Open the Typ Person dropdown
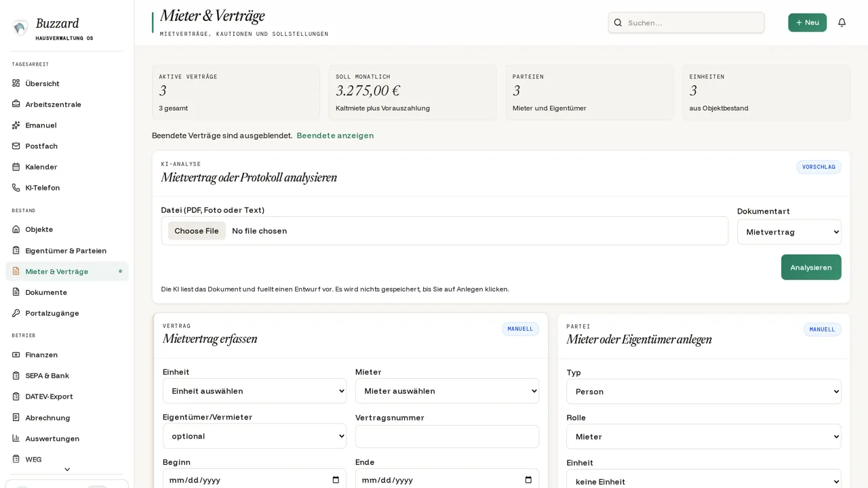 point(703,391)
